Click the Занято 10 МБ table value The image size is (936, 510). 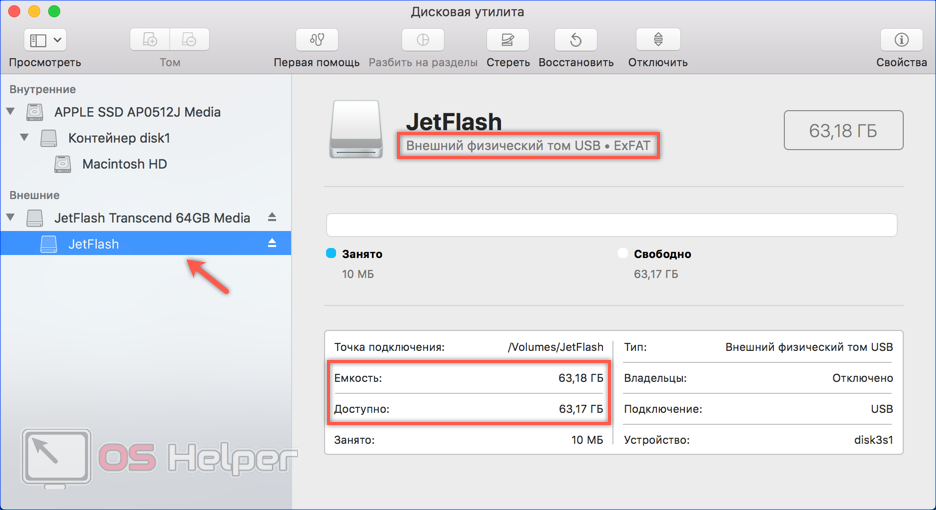tap(587, 440)
